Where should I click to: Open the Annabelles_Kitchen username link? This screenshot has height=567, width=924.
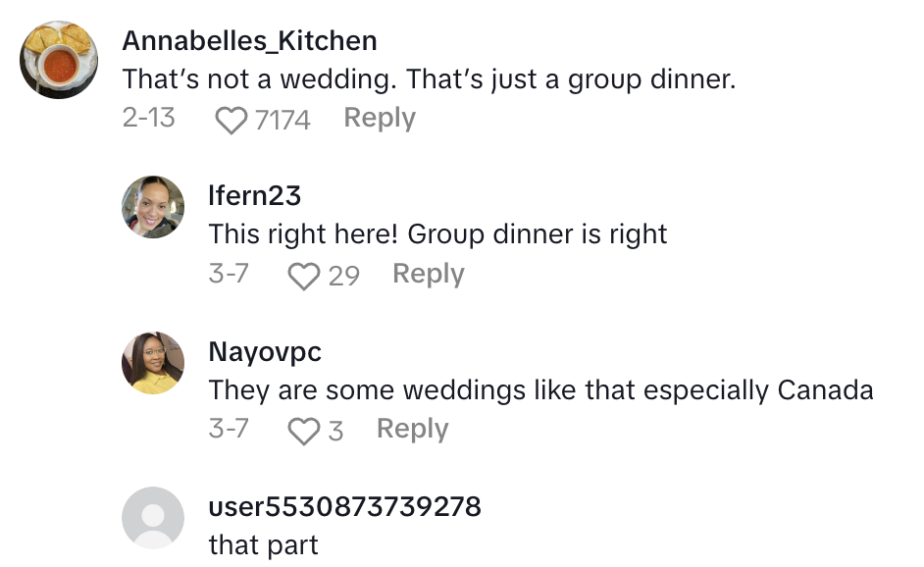coord(250,40)
